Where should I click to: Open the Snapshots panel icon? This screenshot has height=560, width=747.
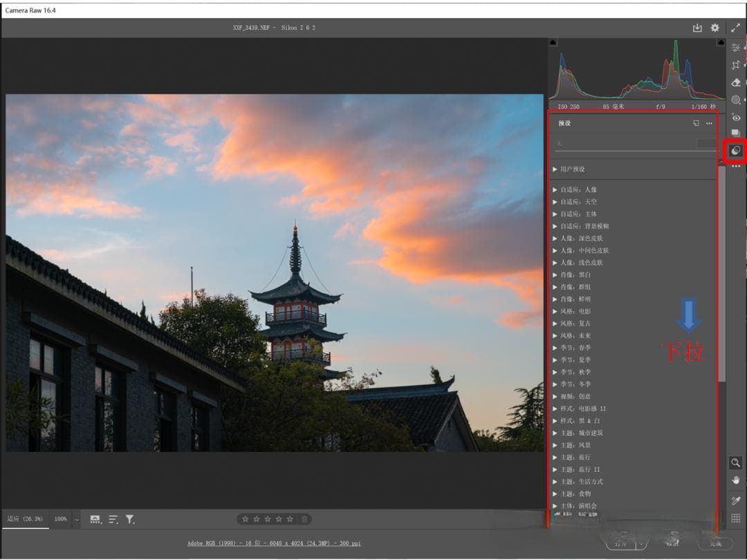pos(735,133)
